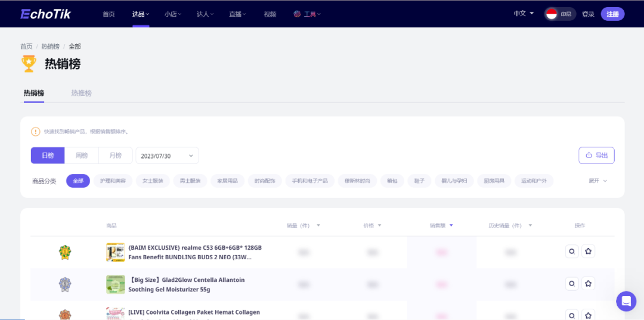
Task: Open the 中文 language dropdown
Action: (x=524, y=14)
